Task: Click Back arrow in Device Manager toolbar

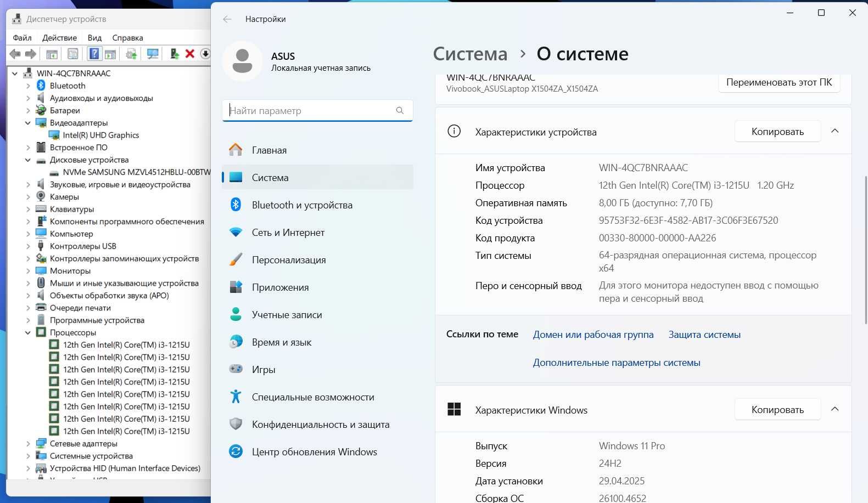Action: [15, 54]
